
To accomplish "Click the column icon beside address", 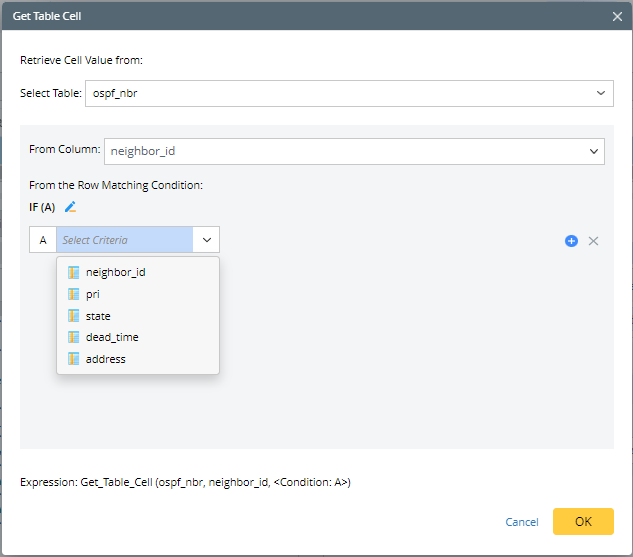I will pos(73,358).
